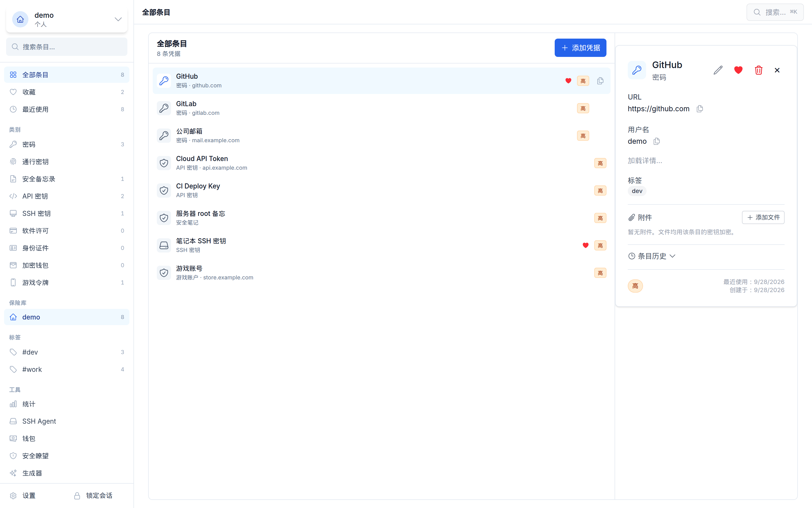Select the 通行密钥 category

pyautogui.click(x=66, y=162)
